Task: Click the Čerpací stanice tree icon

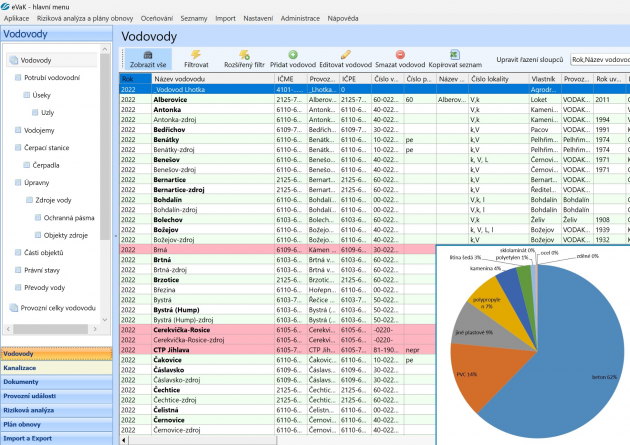Action: coord(18,147)
